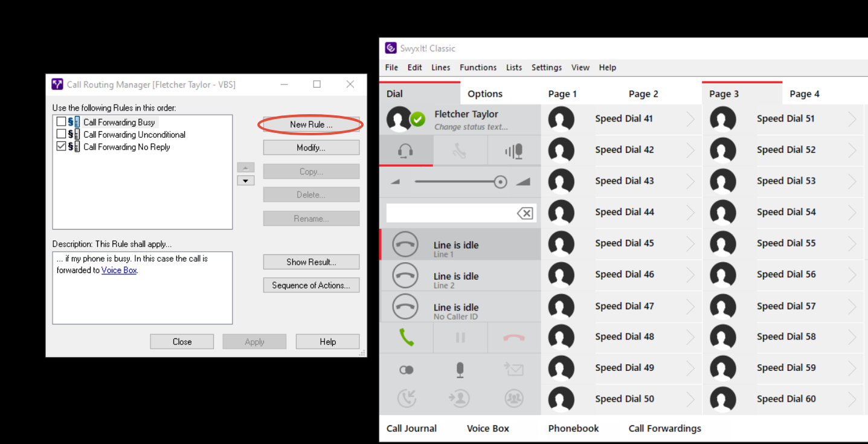Click the New Rule... button
This screenshot has height=444, width=868.
coord(311,124)
